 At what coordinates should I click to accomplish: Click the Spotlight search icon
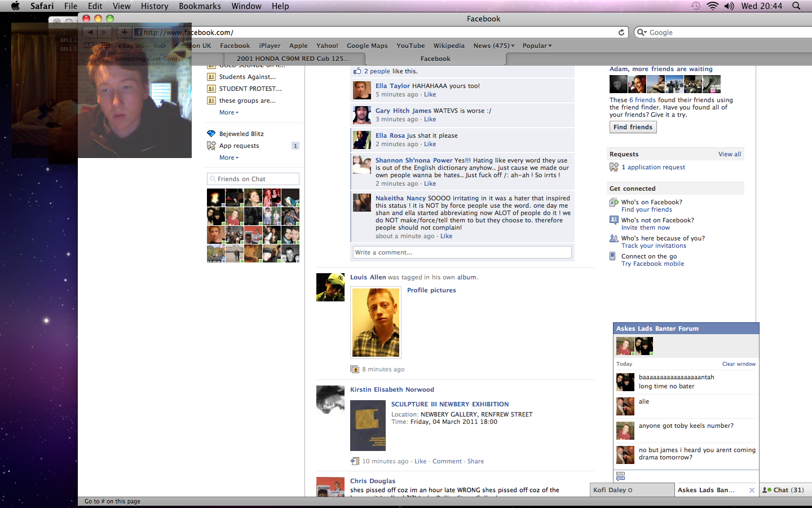click(796, 6)
